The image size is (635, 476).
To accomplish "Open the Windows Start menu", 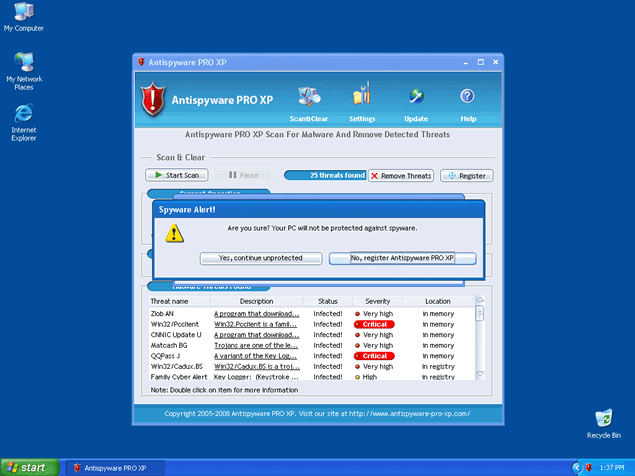I will [x=27, y=467].
